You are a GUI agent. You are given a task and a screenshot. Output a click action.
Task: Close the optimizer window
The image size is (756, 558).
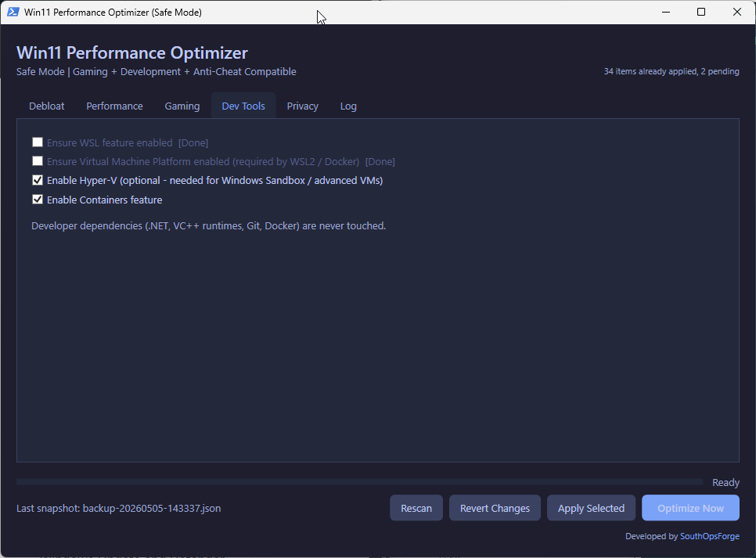[737, 12]
